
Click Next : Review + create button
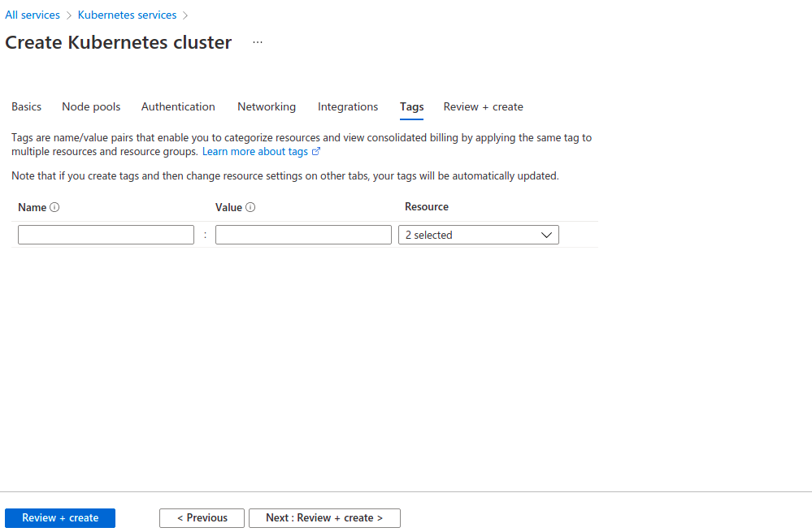pos(324,518)
